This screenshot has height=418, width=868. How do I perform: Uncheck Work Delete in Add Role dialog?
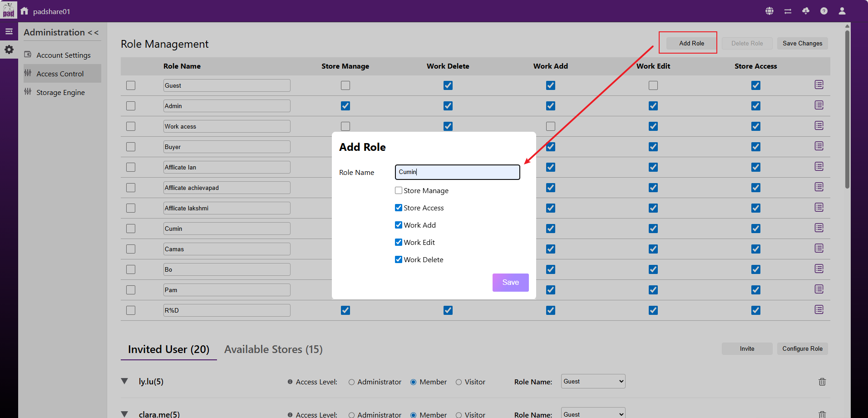pos(399,259)
